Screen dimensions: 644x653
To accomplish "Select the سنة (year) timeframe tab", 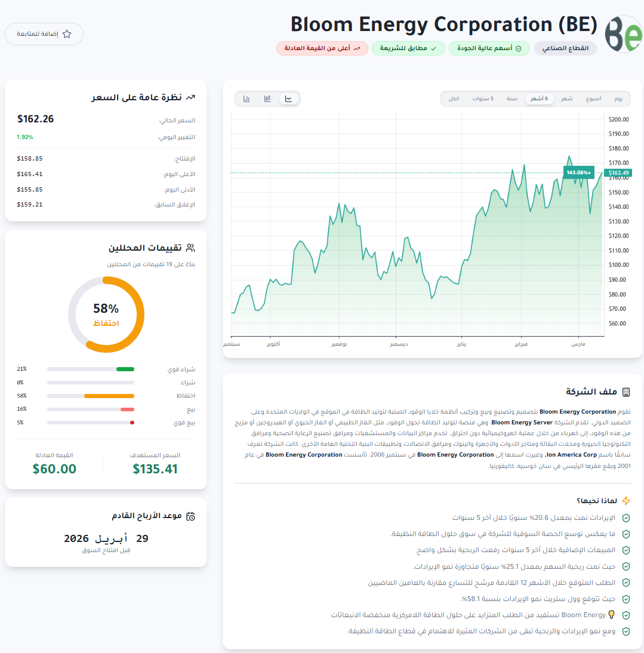I will click(x=511, y=98).
